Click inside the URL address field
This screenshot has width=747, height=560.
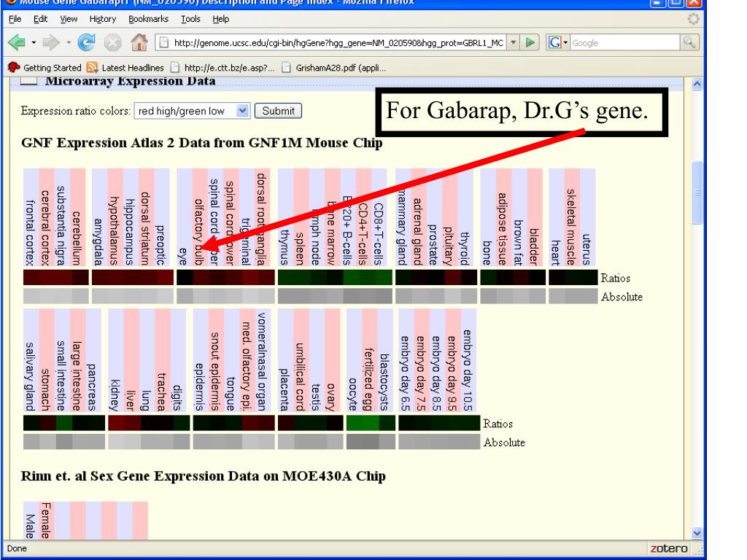tap(338, 42)
